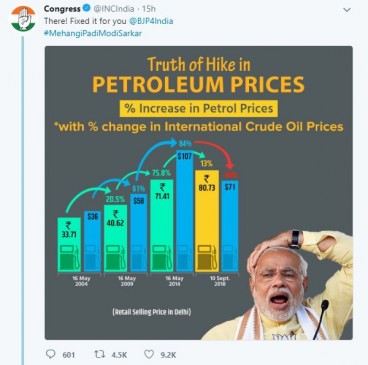Click the '% Increase in Petrol Prices' banner

(199, 108)
